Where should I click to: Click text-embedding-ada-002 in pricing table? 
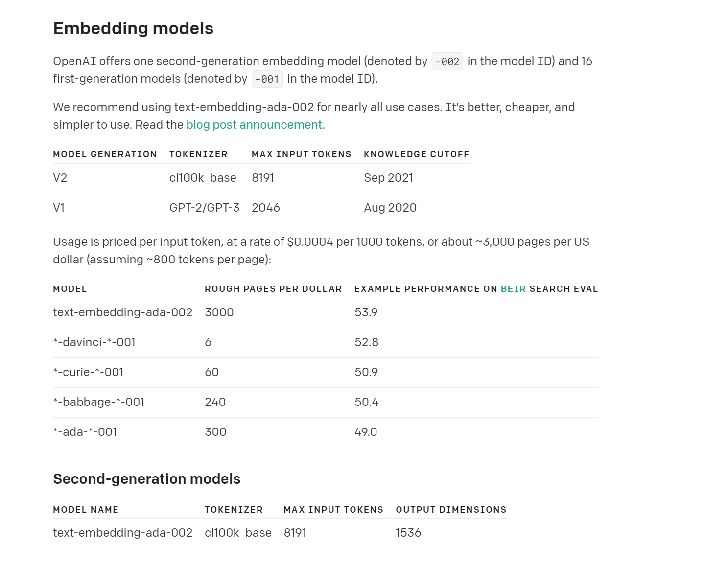pyautogui.click(x=123, y=312)
